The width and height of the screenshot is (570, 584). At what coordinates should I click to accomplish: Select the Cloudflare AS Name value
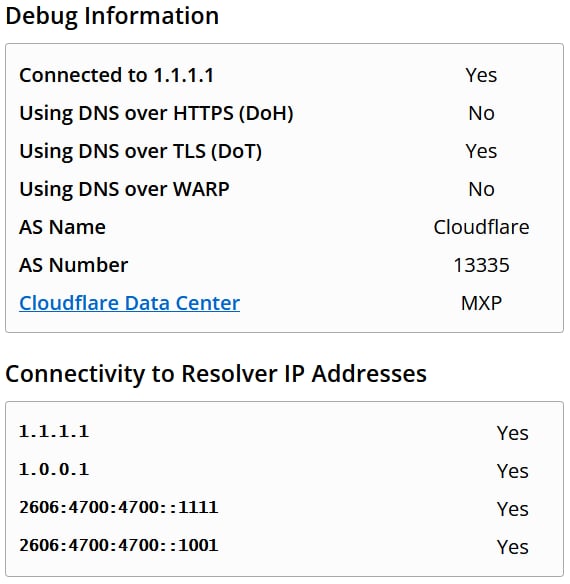tap(481, 227)
